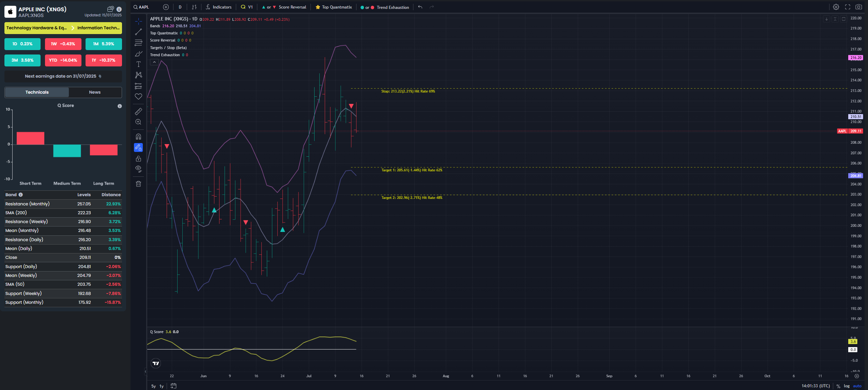Select the Technicals tab
The width and height of the screenshot is (868, 390).
tap(37, 92)
